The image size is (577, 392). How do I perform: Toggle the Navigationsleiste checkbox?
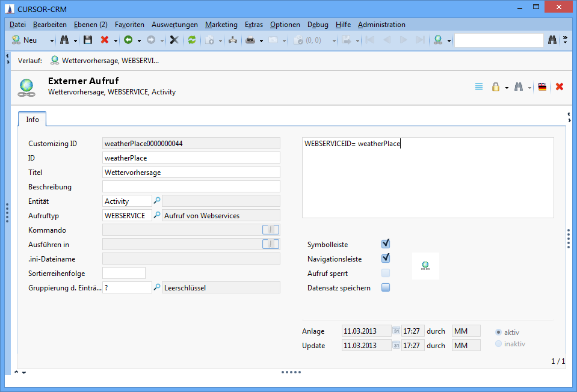[386, 259]
